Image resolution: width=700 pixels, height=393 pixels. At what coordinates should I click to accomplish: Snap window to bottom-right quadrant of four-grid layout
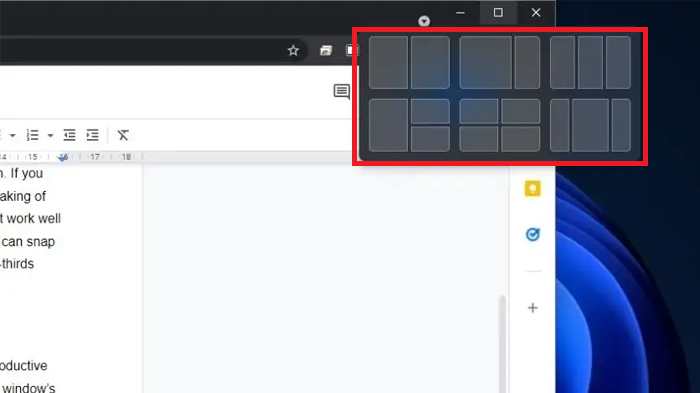tap(521, 139)
